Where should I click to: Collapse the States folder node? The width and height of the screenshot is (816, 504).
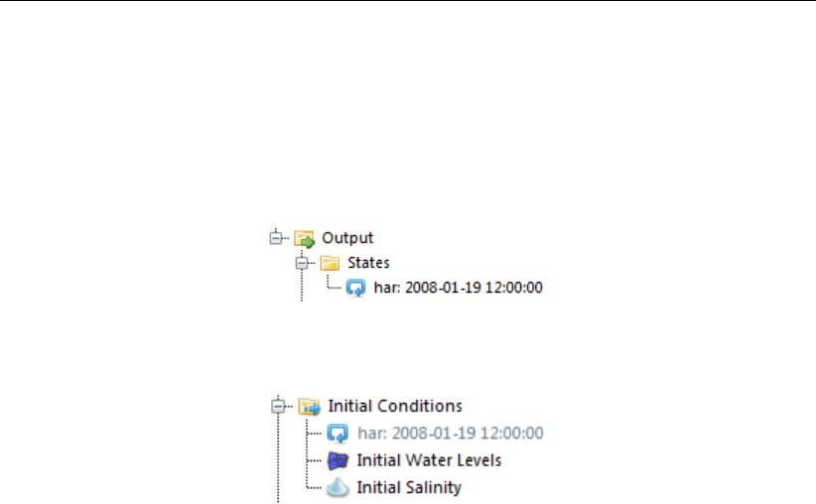click(x=303, y=263)
